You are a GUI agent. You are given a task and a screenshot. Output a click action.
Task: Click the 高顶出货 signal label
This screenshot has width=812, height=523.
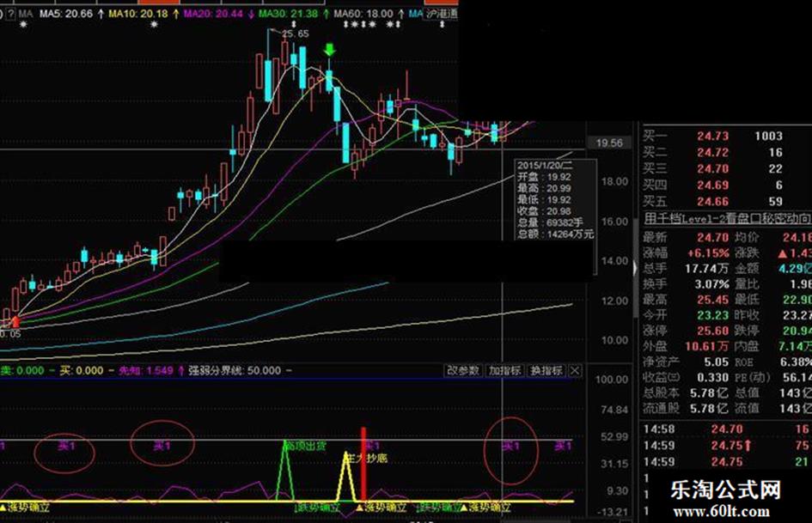306,446
